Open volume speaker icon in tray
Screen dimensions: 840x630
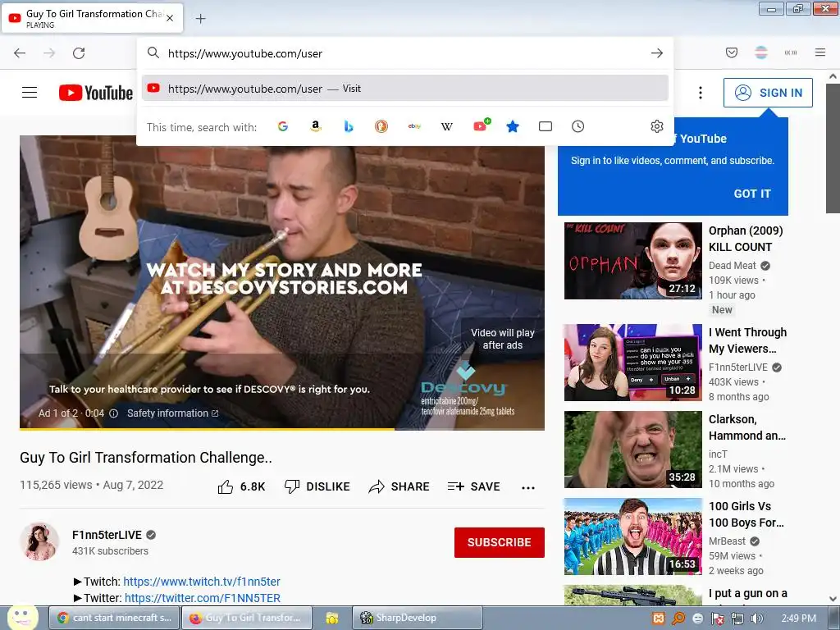(x=756, y=619)
